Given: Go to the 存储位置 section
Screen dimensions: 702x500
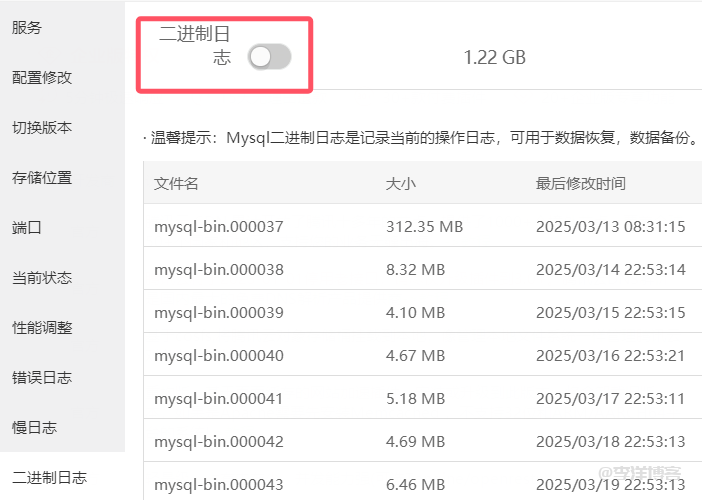Looking at the screenshot, I should 42,178.
